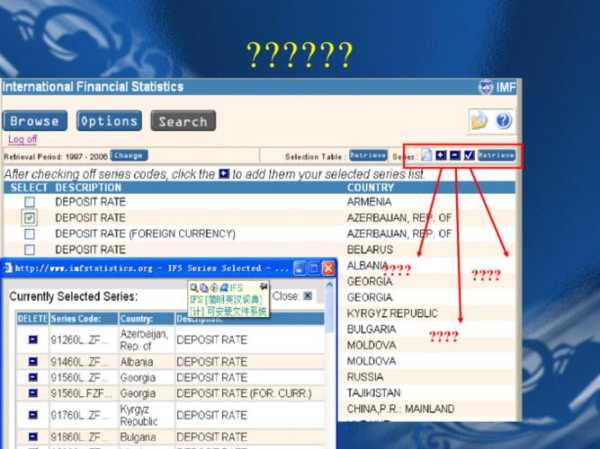Image resolution: width=600 pixels, height=449 pixels.
Task: Delete the Azerbaijan series row
Action: tap(32, 339)
